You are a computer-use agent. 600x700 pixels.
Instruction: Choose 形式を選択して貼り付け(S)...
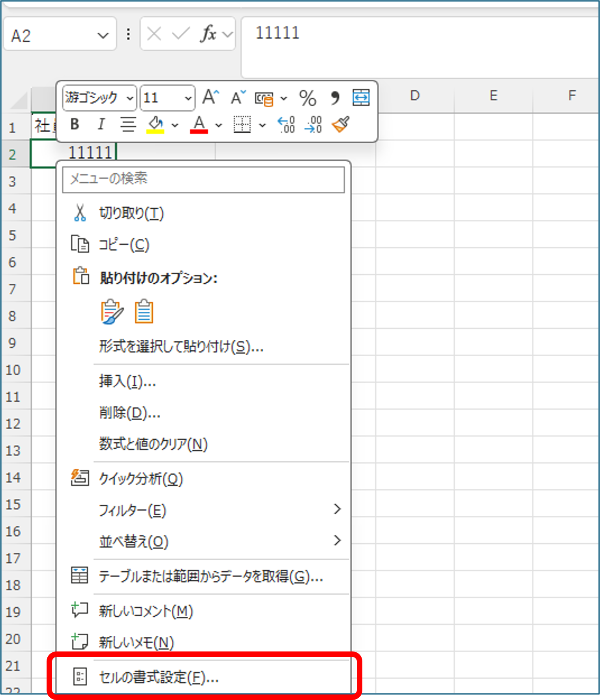point(203,347)
